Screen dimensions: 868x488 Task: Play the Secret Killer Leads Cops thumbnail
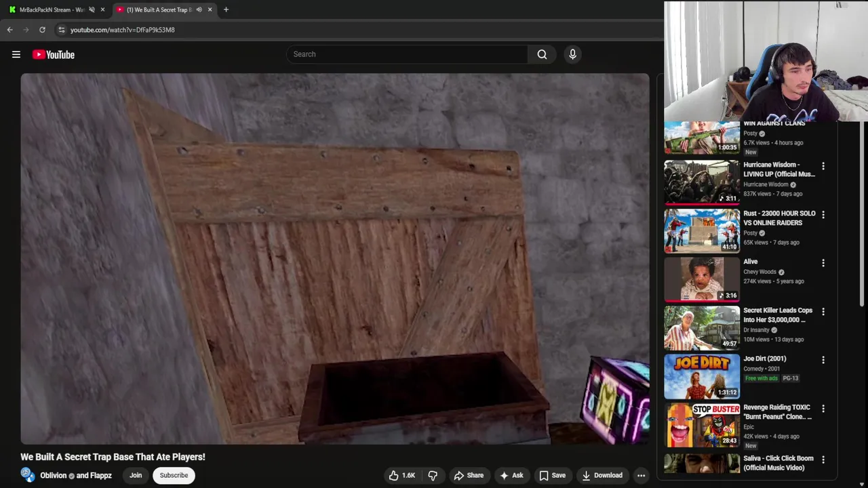pyautogui.click(x=702, y=328)
